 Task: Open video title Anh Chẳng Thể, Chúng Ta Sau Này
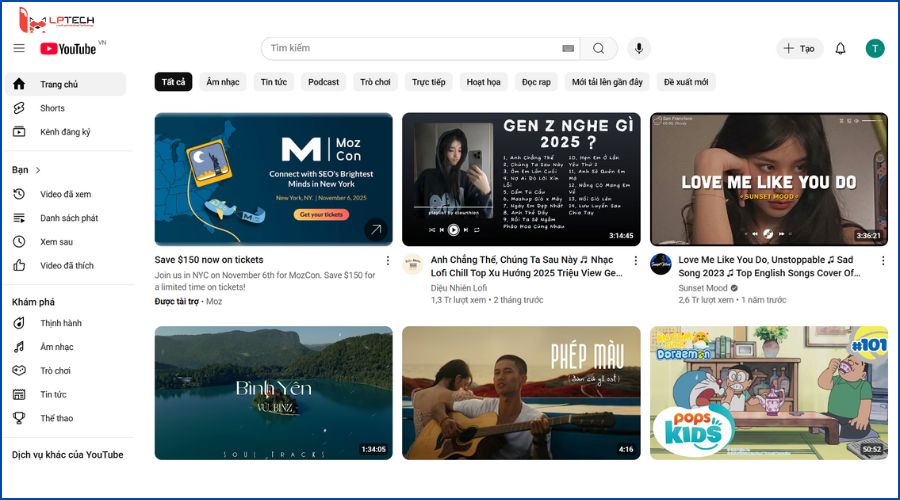[526, 266]
